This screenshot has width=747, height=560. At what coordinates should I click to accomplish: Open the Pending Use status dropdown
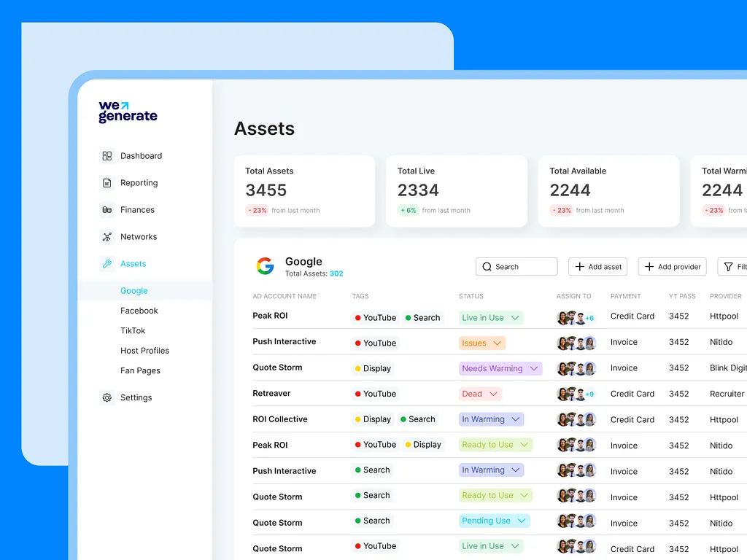click(494, 521)
